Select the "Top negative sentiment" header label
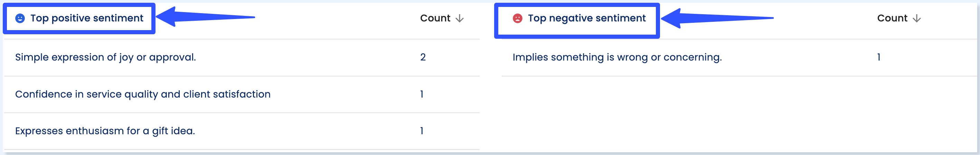The width and height of the screenshot is (980, 155). (x=586, y=18)
